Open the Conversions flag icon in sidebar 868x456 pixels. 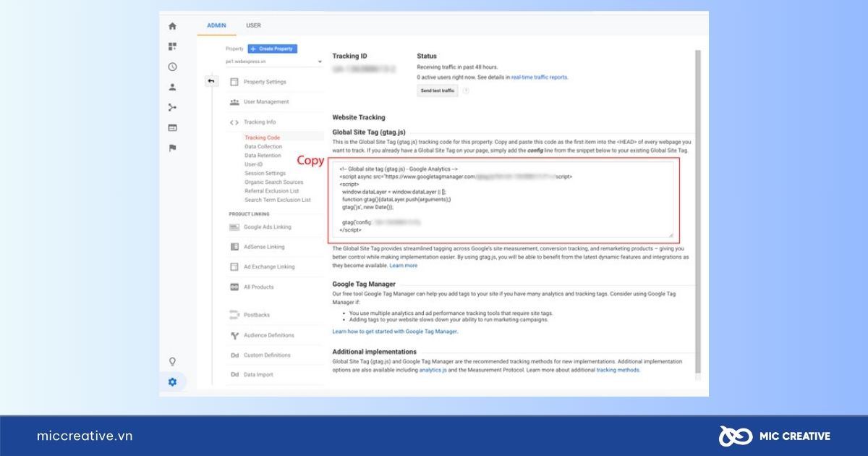pyautogui.click(x=172, y=148)
